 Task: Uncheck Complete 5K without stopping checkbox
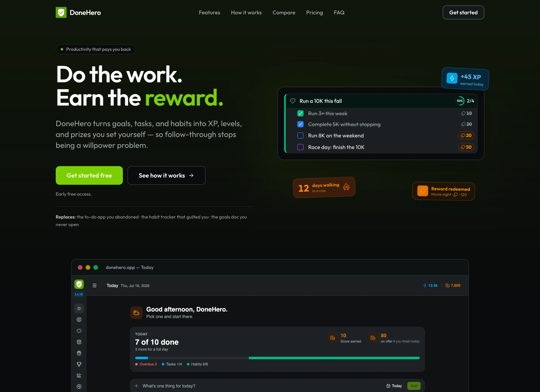pyautogui.click(x=300, y=124)
